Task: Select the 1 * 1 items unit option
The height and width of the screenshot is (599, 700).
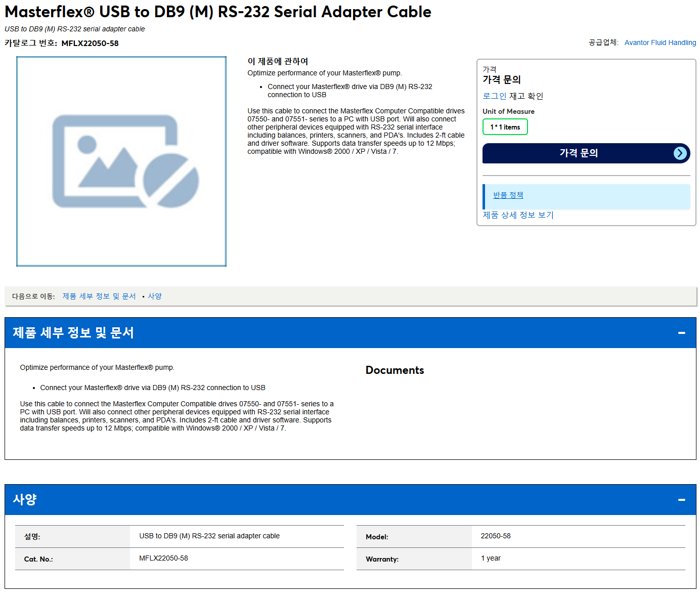Action: 505,127
